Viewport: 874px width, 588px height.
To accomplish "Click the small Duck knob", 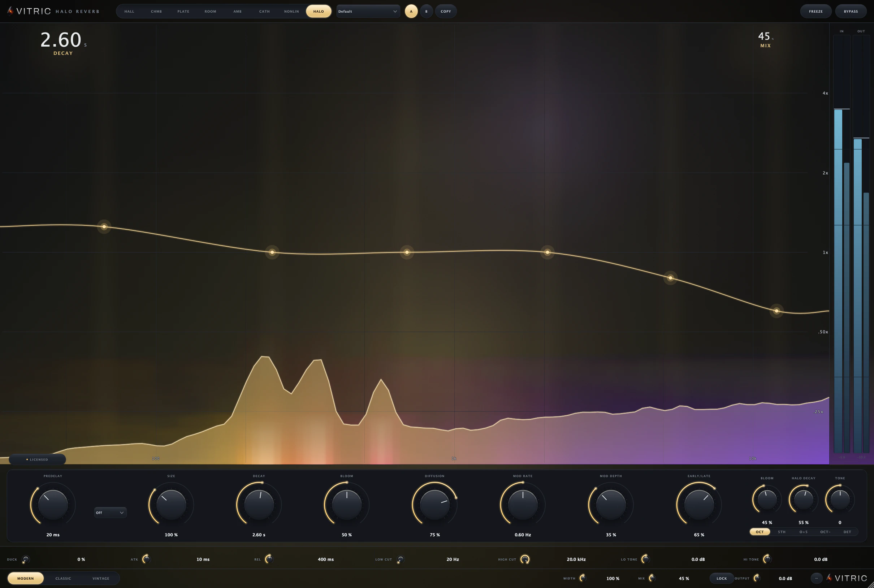I will tap(26, 559).
